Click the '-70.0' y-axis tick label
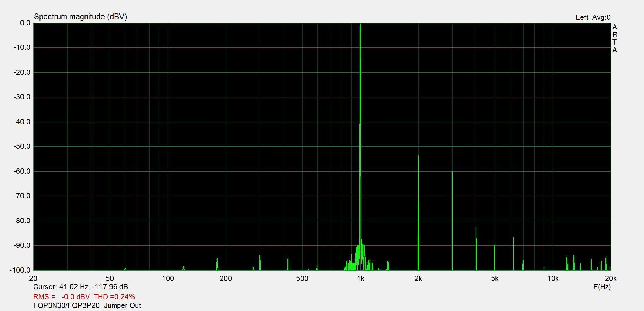The image size is (644, 311). [22, 196]
